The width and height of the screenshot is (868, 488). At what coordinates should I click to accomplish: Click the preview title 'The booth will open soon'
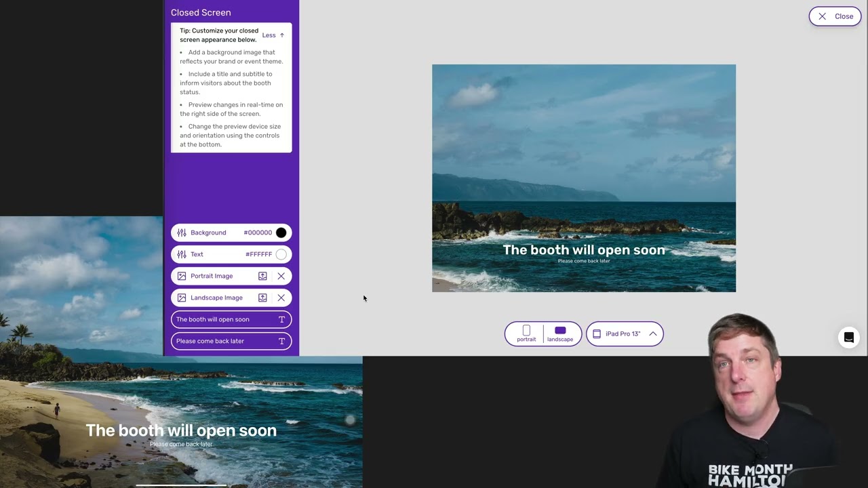pyautogui.click(x=584, y=250)
